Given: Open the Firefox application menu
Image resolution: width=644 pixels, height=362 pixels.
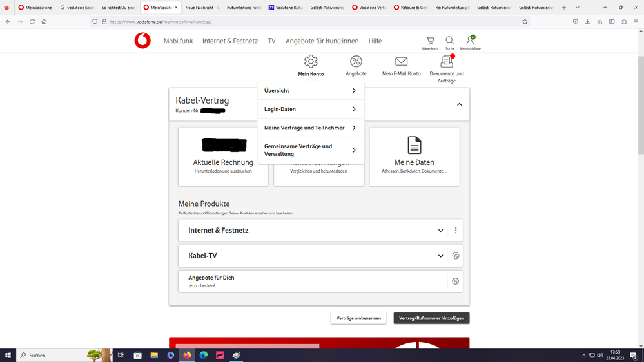Looking at the screenshot, I should [636, 22].
